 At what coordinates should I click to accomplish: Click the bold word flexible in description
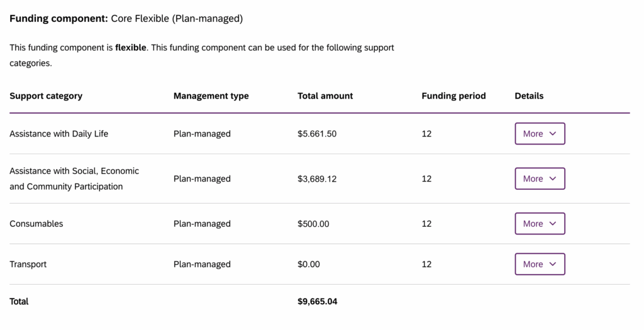click(131, 48)
